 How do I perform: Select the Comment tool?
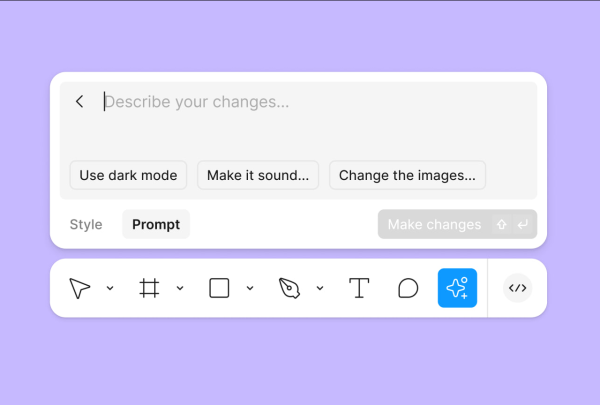click(408, 288)
